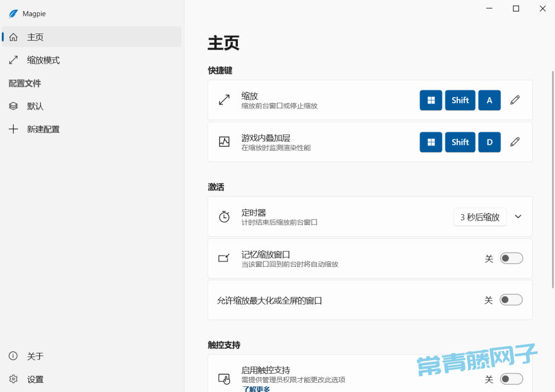Click the 快捷键 section heading

220,70
